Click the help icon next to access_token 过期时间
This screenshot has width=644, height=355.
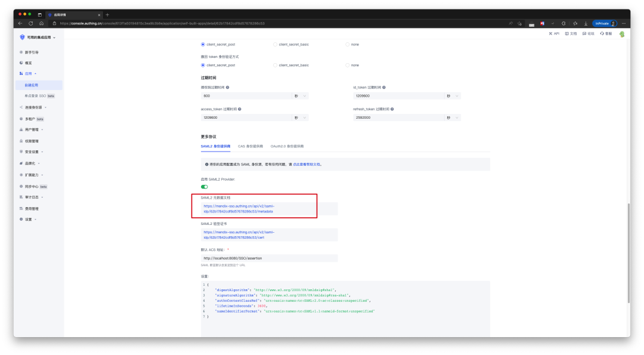(240, 109)
